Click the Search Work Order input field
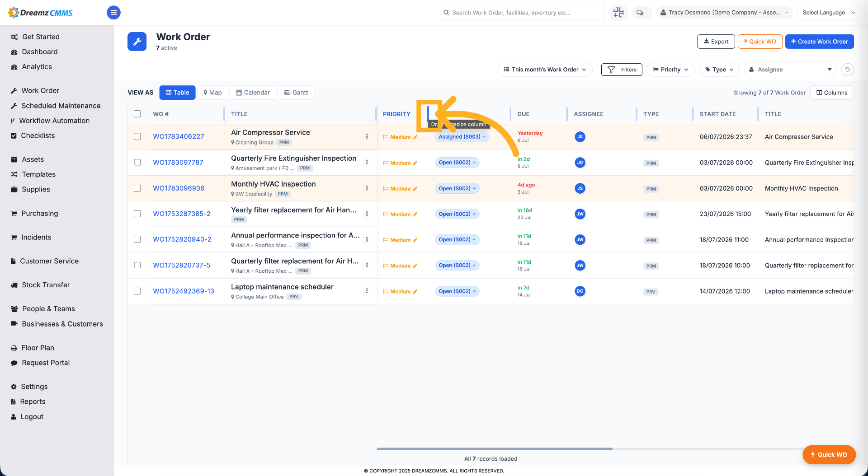Screen dimensions: 868x476 click(x=522, y=13)
